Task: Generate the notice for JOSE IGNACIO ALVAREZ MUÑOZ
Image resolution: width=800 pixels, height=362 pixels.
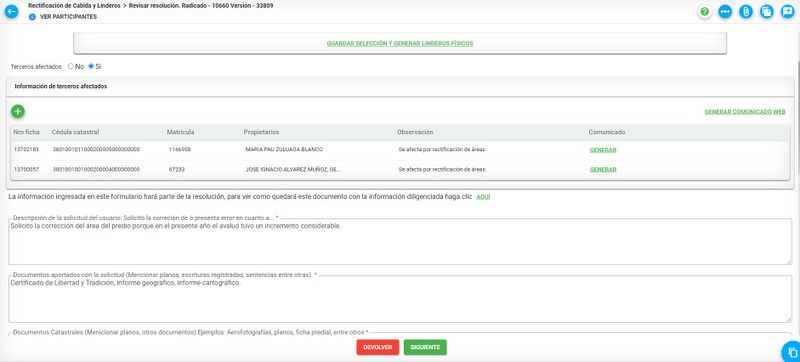Action: (x=603, y=169)
